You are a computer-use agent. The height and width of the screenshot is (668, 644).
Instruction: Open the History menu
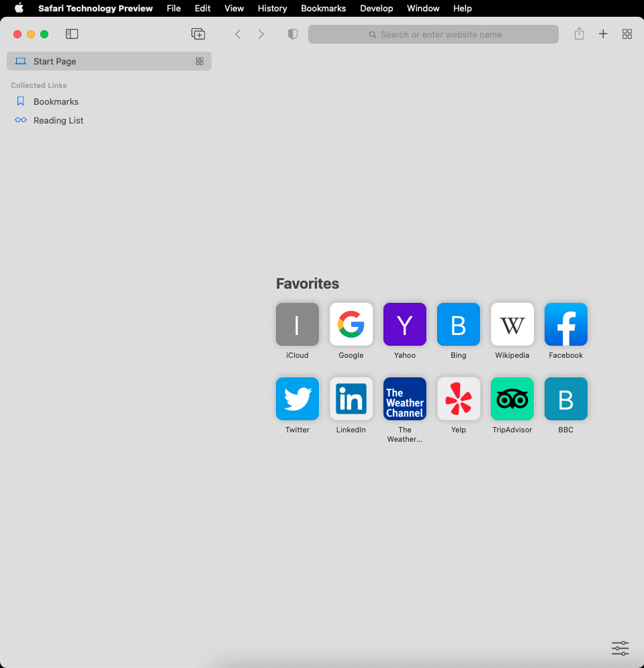click(x=273, y=8)
